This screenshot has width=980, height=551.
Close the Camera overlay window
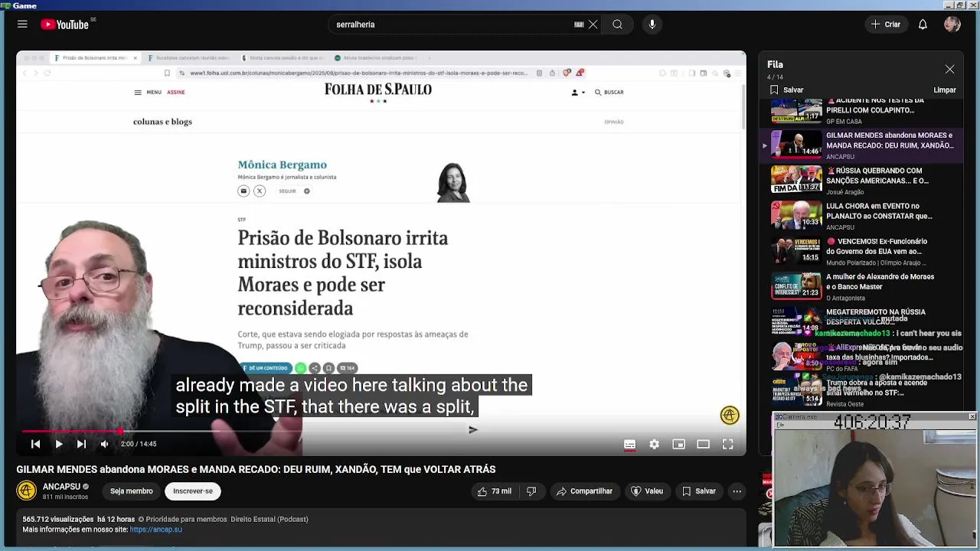[x=972, y=416]
